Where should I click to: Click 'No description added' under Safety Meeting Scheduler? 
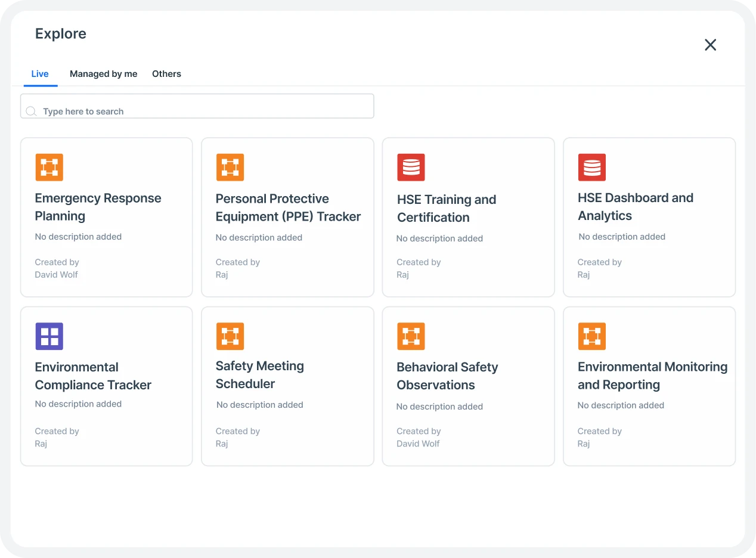tap(260, 405)
